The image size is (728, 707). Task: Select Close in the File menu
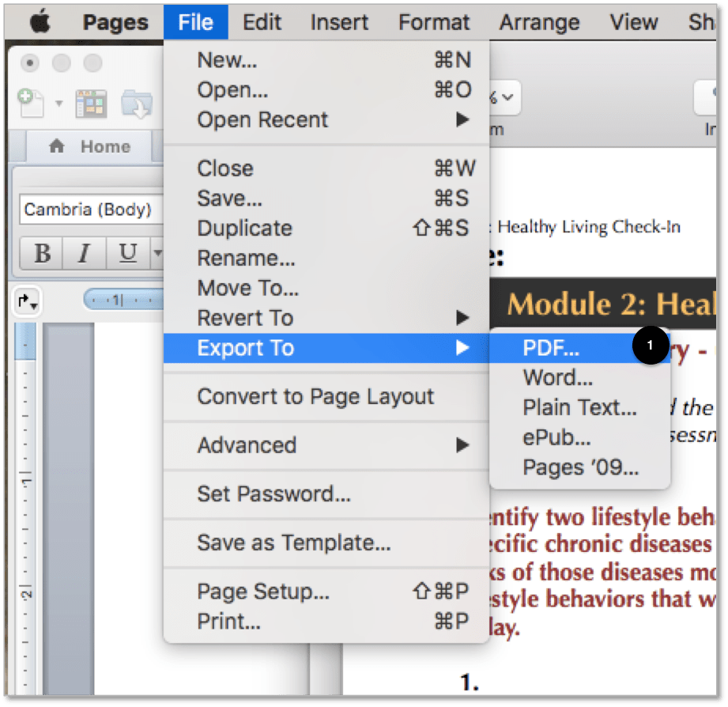point(326,168)
